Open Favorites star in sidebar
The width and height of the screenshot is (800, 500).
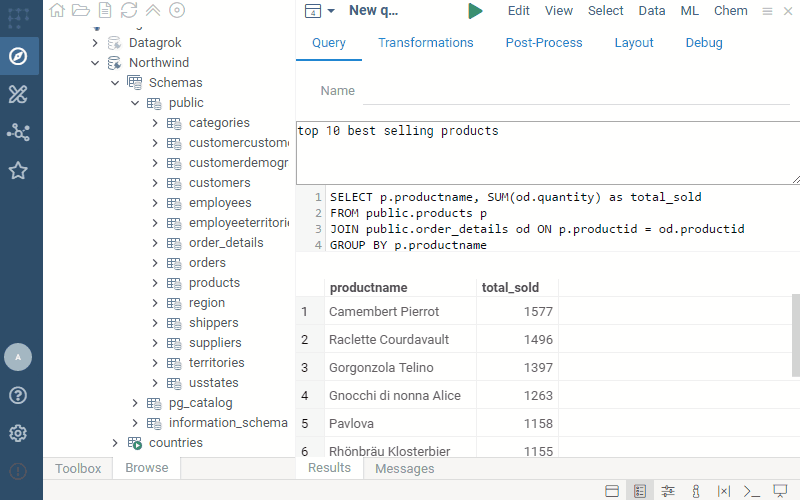tap(18, 171)
